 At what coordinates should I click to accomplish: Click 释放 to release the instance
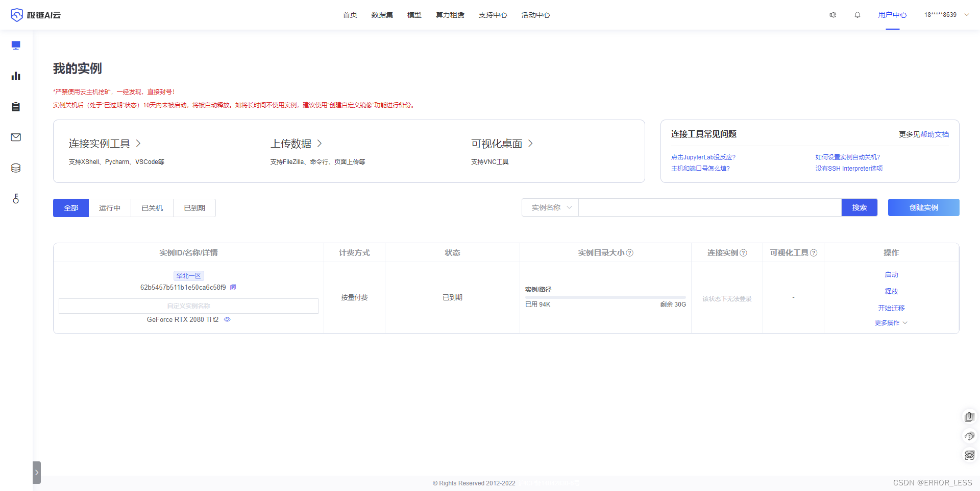click(891, 291)
